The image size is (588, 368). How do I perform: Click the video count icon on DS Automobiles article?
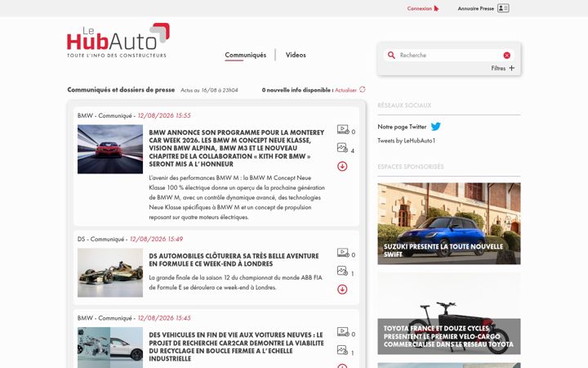(x=343, y=253)
